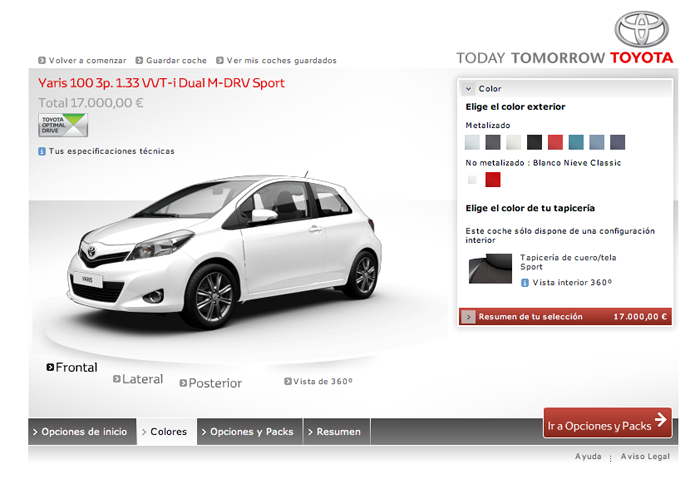Click info icon beside Vista interior 360°
This screenshot has height=489, width=700.
(525, 283)
